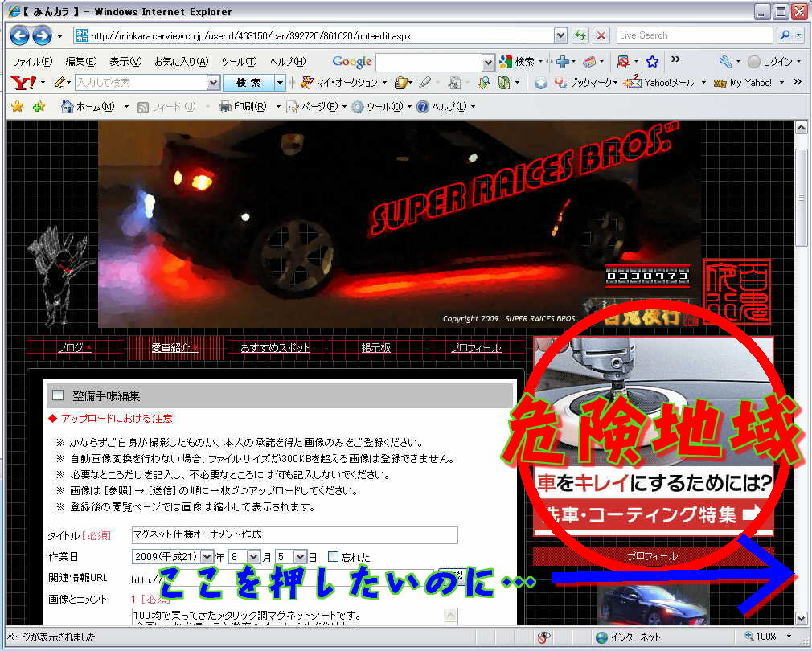
Task: Open the day dropdown showing 5
Action: click(301, 556)
